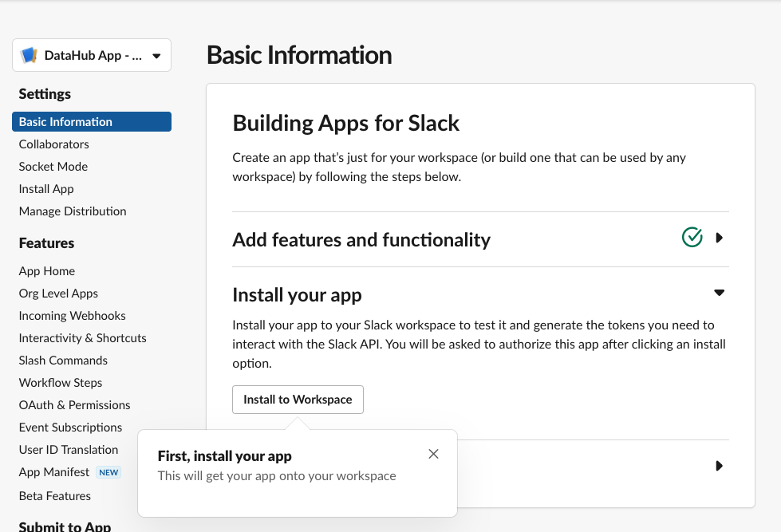
Task: Select Basic Information in sidebar
Action: click(65, 122)
